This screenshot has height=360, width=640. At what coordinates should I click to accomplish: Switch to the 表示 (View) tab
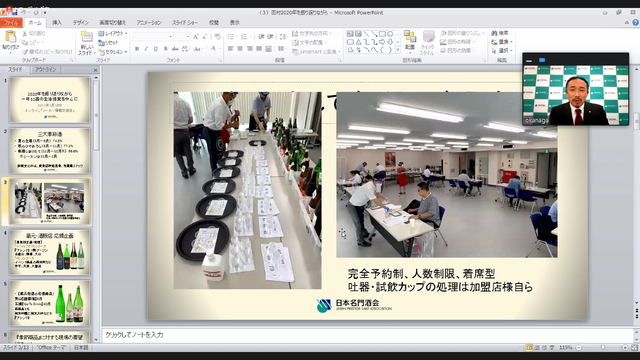pyautogui.click(x=235, y=23)
